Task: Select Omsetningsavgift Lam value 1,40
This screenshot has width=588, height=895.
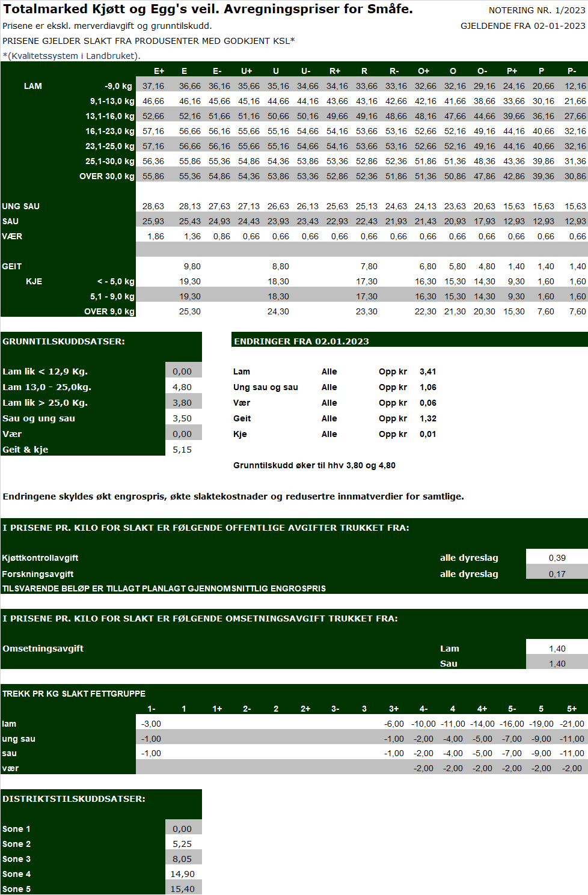Action: click(x=557, y=649)
